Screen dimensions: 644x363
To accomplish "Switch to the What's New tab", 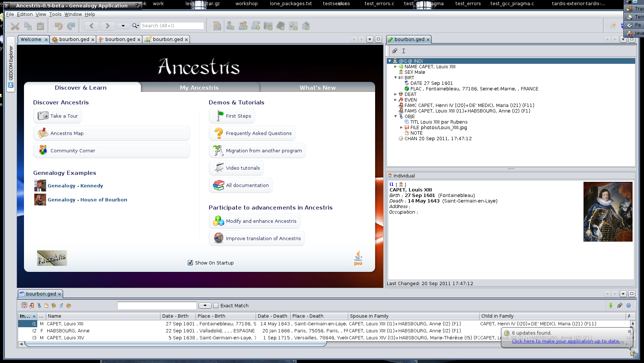I will point(318,87).
